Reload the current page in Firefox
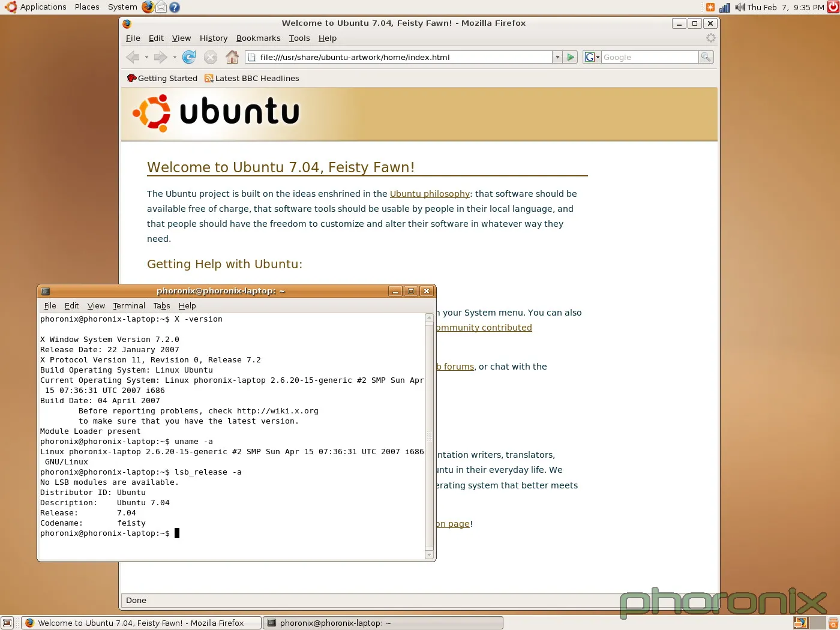The image size is (840, 630). [189, 57]
